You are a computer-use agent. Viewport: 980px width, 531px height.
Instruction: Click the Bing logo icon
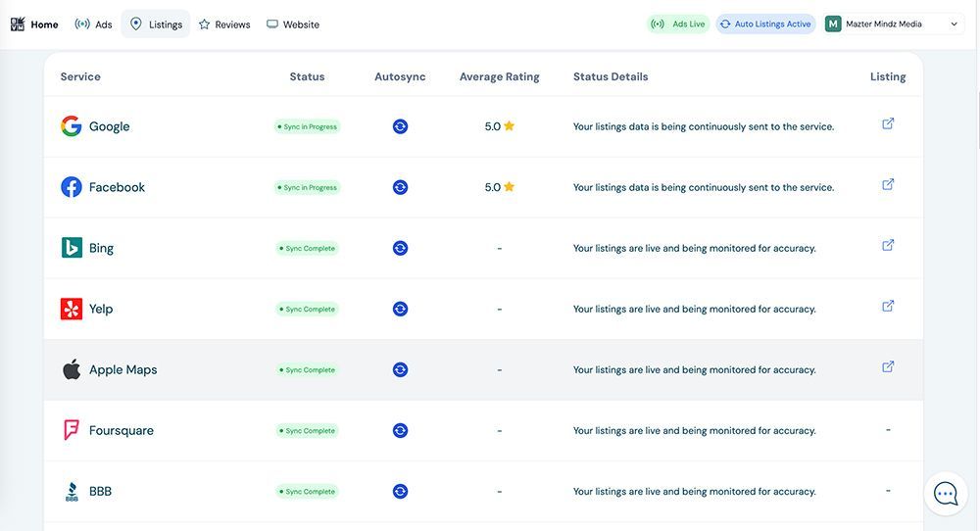[x=72, y=248]
